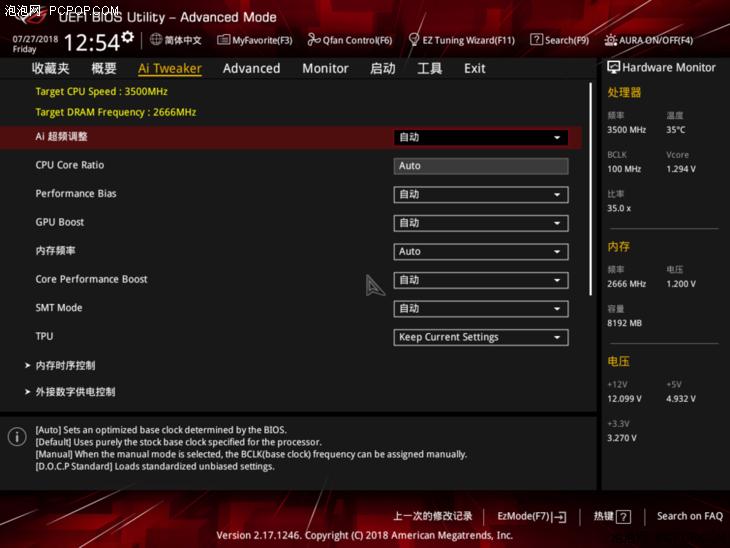This screenshot has height=548, width=730.
Task: Open the 内存频率 dropdown
Action: click(x=480, y=251)
